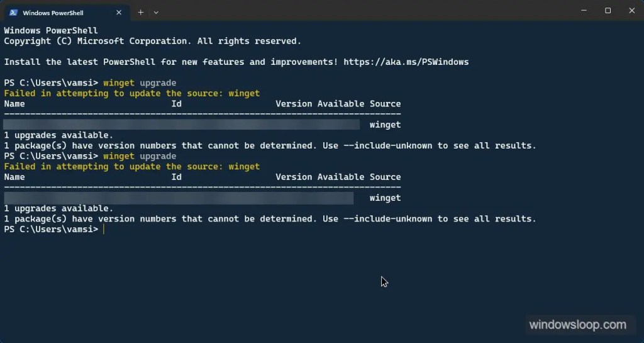Minimize the terminal window
644x343 pixels.
coord(584,11)
